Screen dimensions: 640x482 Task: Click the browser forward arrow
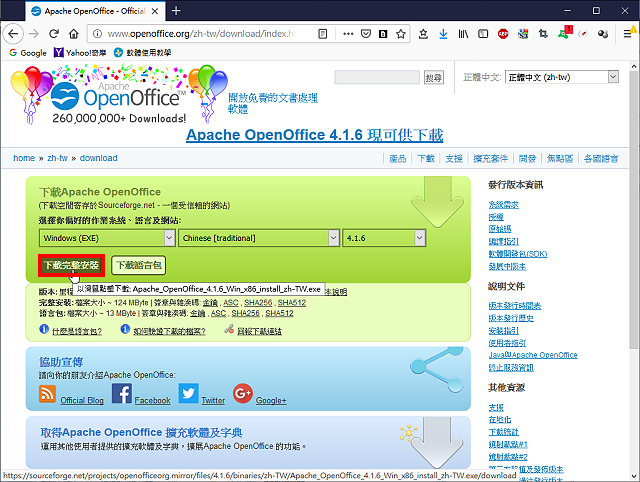(34, 34)
